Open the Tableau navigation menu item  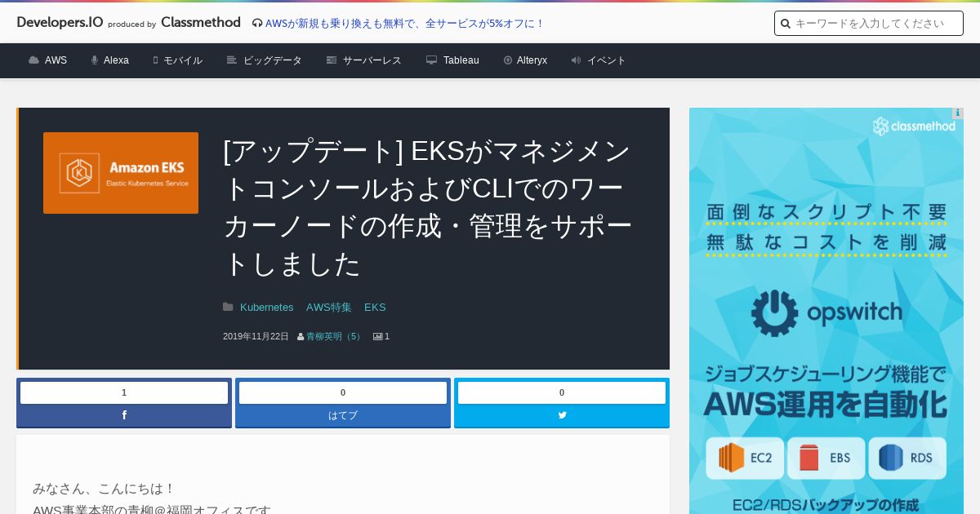pyautogui.click(x=461, y=60)
